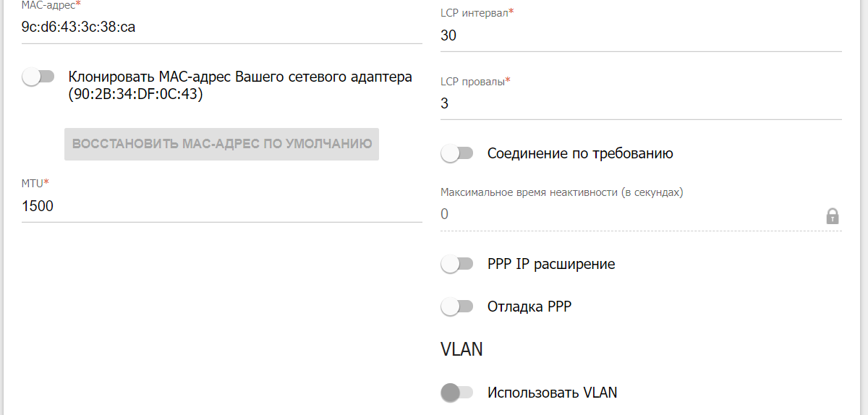Toggle the Использовать VLAN switch
The image size is (868, 415).
click(457, 393)
